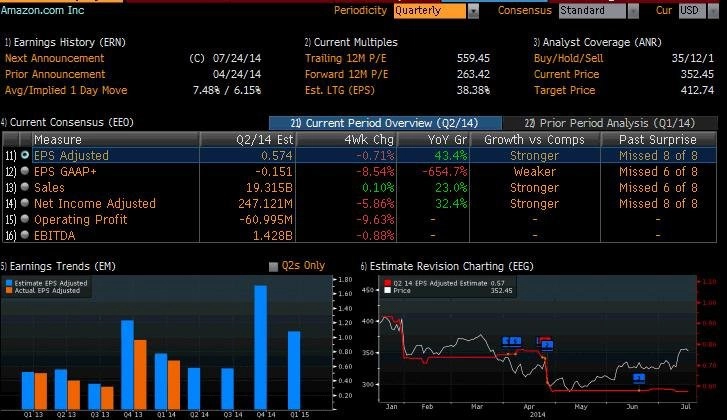This screenshot has height=420, width=727.
Task: Click the Q2/14 Est column header
Action: [x=248, y=140]
